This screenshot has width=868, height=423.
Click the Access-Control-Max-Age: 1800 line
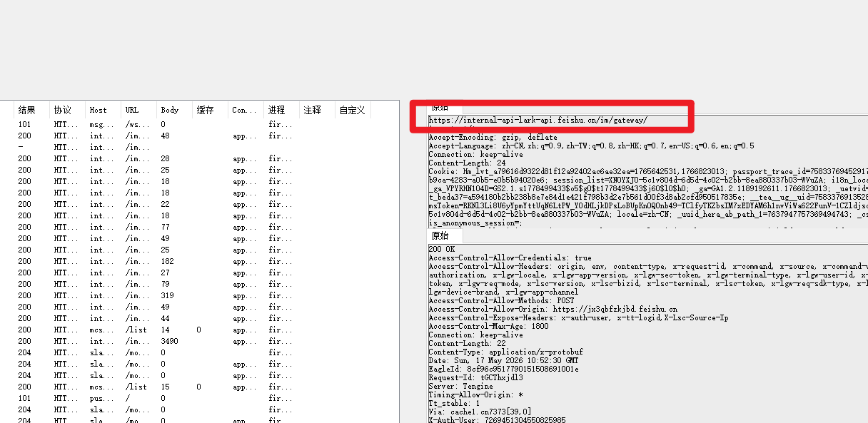pyautogui.click(x=490, y=326)
